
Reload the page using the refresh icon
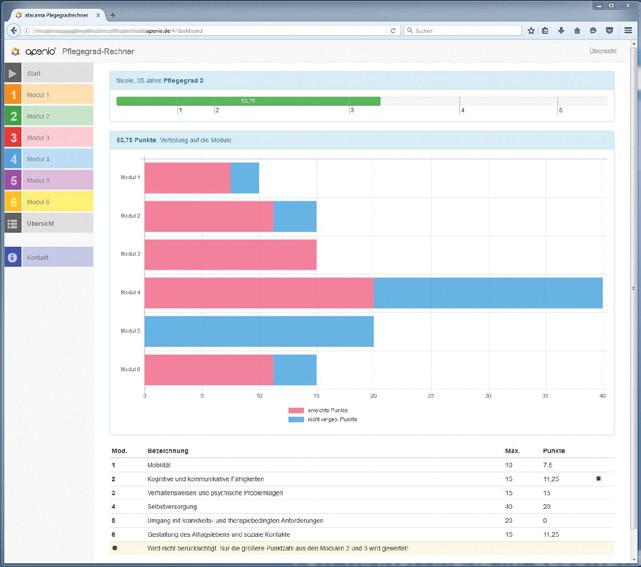[395, 30]
